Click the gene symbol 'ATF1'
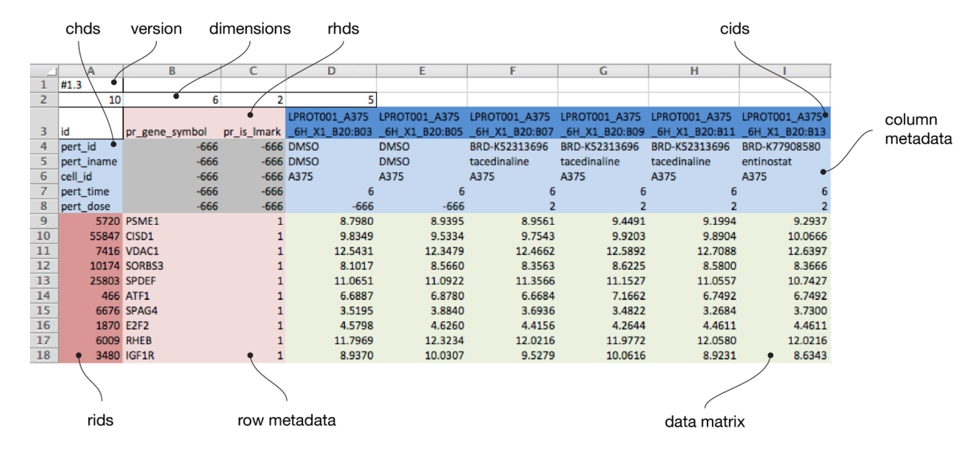The height and width of the screenshot is (451, 980). (x=172, y=295)
